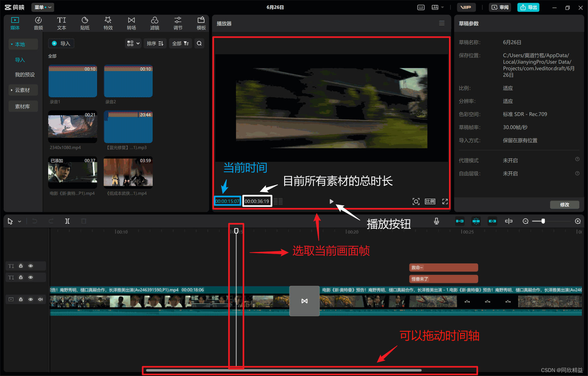Open the 菜单 menu dropdown
Viewport: 588px width, 376px height.
point(43,7)
